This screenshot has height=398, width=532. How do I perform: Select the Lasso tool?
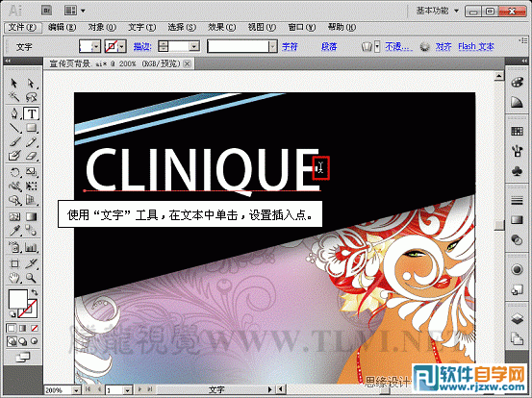[x=31, y=97]
